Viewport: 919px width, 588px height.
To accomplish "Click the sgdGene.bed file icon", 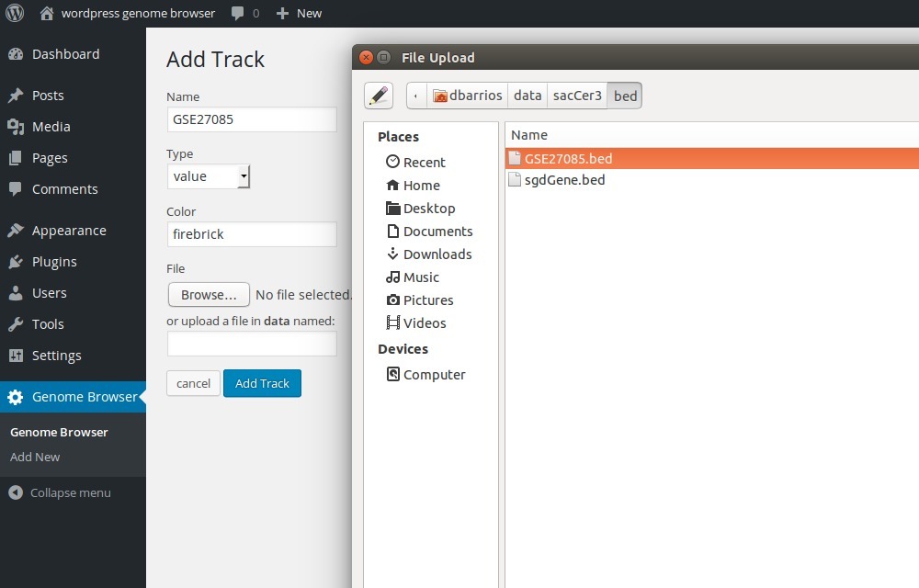I will click(515, 179).
